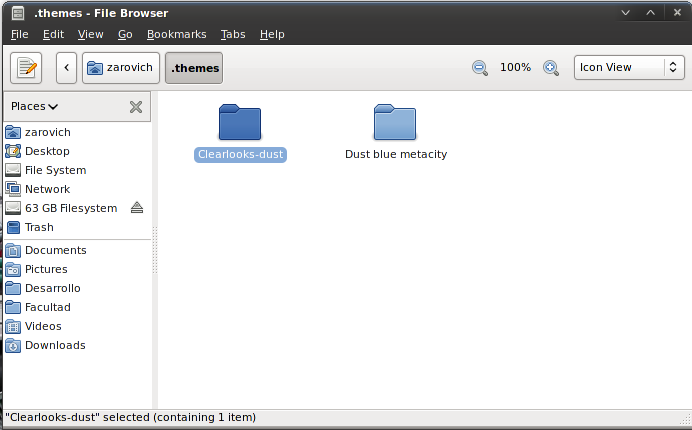Open the Places sidebar dropdown
The width and height of the screenshot is (692, 430).
tap(34, 106)
